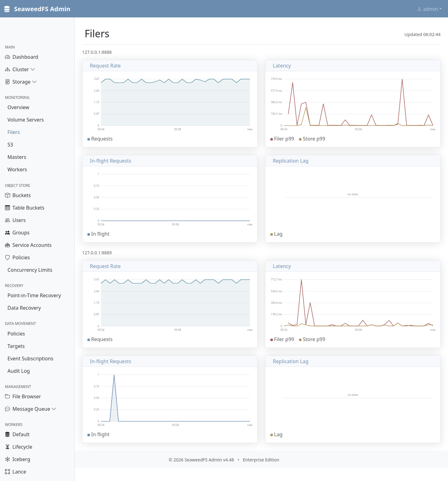
Task: Open Data Movement Policies
Action: coord(16,334)
